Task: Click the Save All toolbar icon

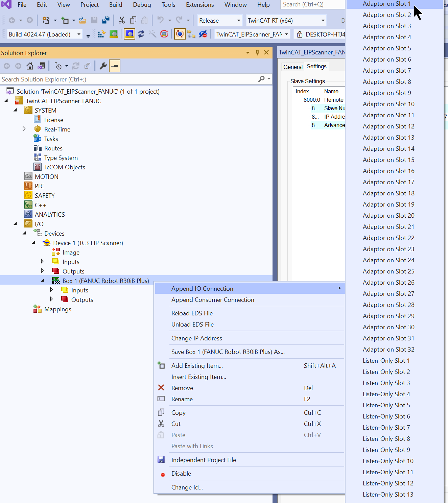Action: pos(106,20)
